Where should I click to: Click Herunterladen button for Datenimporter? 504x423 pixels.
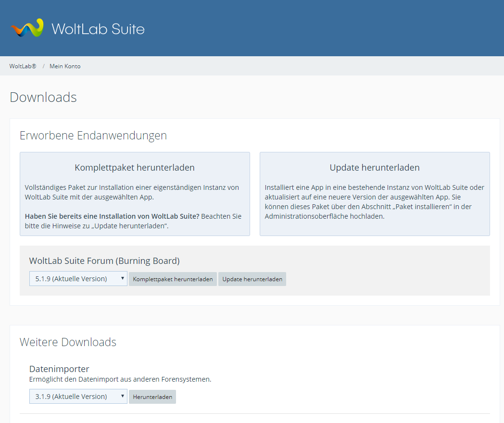(152, 397)
